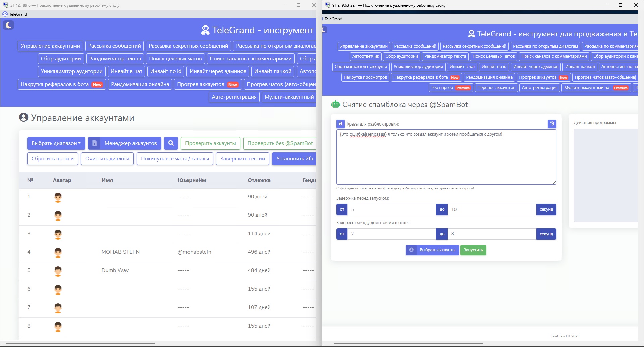Click into the unblock phrases text area

click(446, 157)
